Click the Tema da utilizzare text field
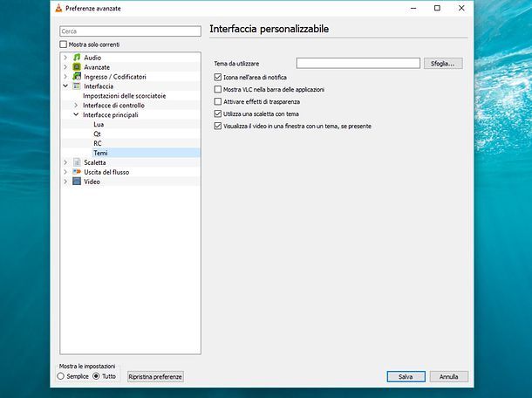 click(358, 63)
